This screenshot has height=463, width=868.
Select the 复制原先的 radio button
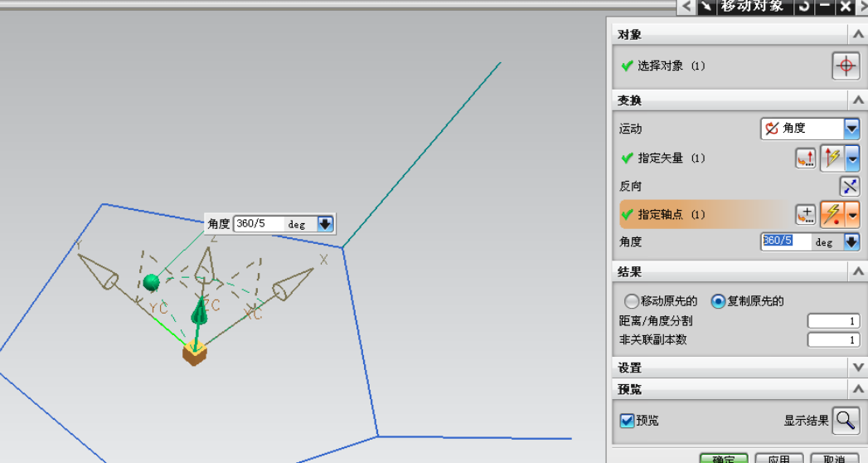(718, 300)
